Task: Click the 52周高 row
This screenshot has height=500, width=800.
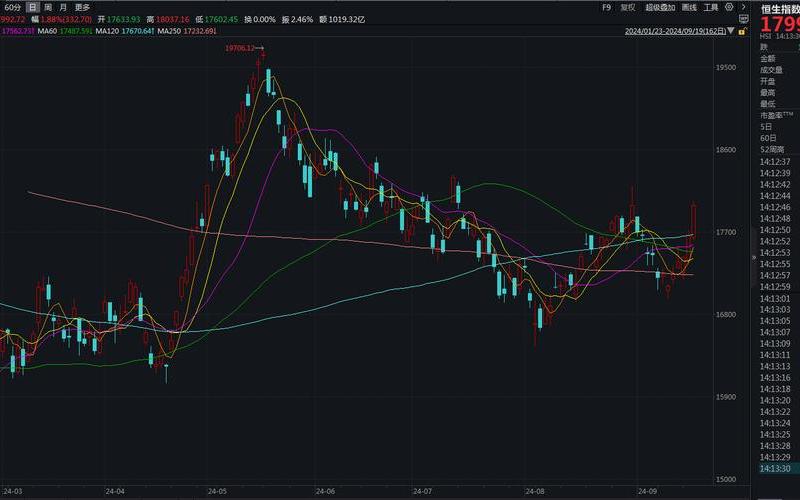Action: click(772, 149)
